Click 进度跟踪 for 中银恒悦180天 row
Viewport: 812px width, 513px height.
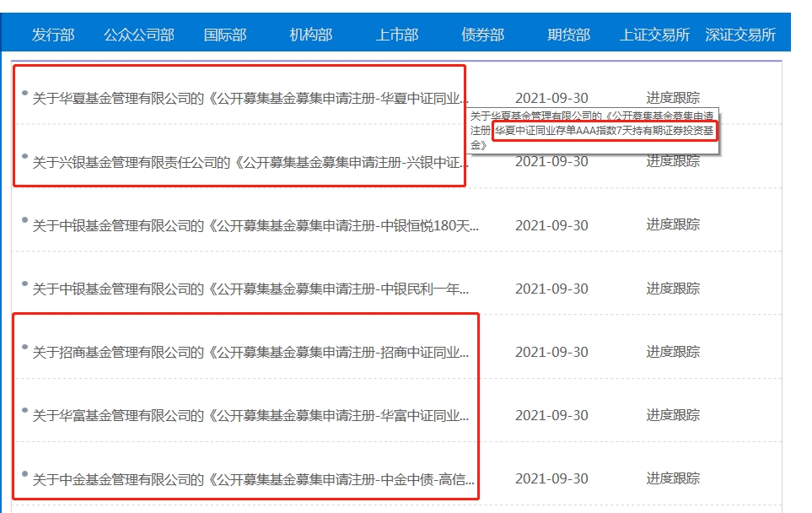[x=673, y=224]
